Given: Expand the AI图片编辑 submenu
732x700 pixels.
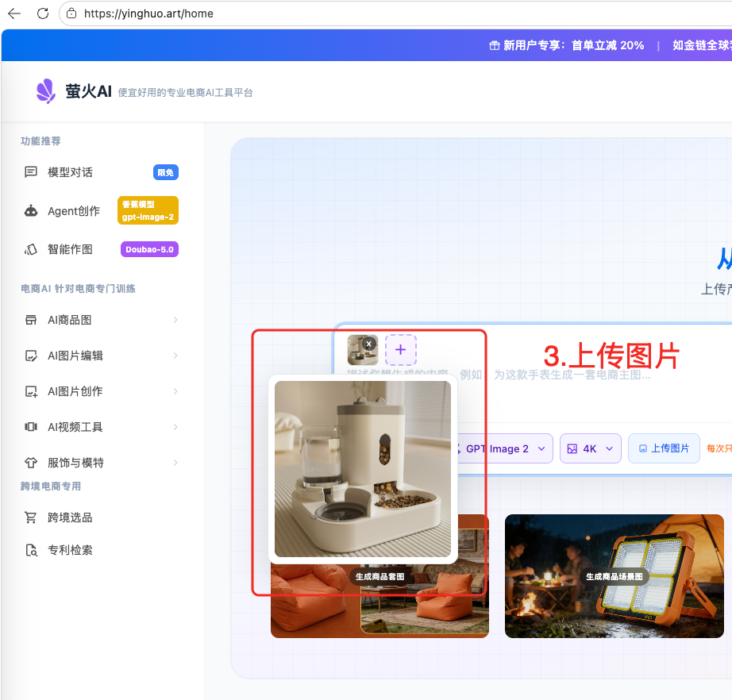Looking at the screenshot, I should coord(175,356).
